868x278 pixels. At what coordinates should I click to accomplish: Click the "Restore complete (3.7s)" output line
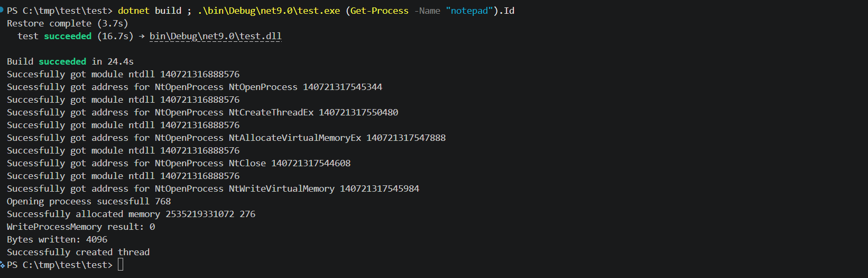tap(68, 23)
